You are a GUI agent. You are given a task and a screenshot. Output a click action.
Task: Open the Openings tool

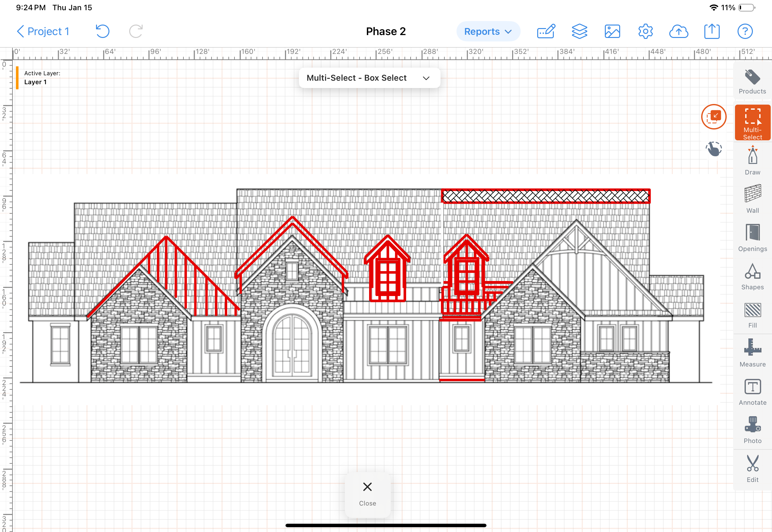click(752, 237)
